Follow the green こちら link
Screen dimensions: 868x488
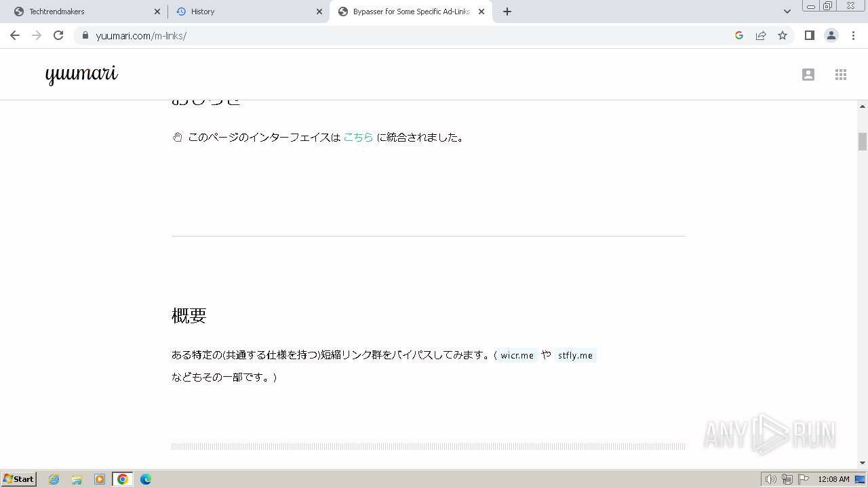(x=358, y=137)
